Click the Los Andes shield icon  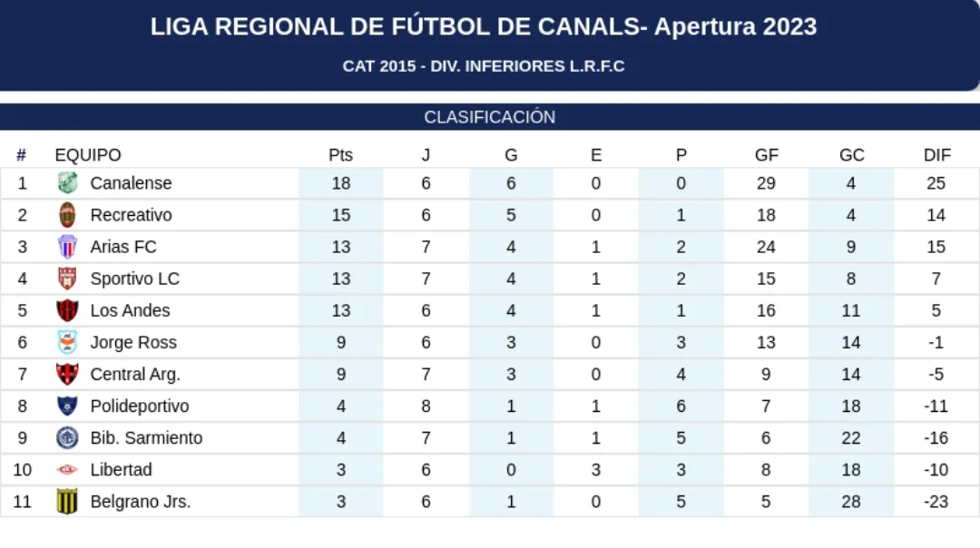click(67, 310)
